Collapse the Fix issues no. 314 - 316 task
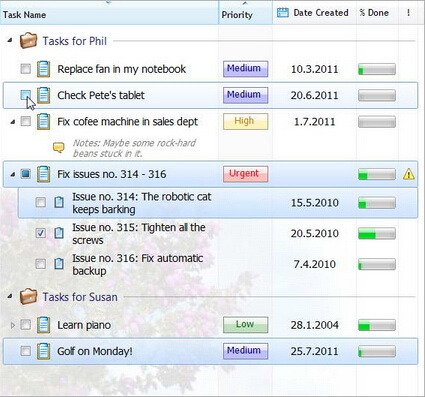 click(12, 174)
